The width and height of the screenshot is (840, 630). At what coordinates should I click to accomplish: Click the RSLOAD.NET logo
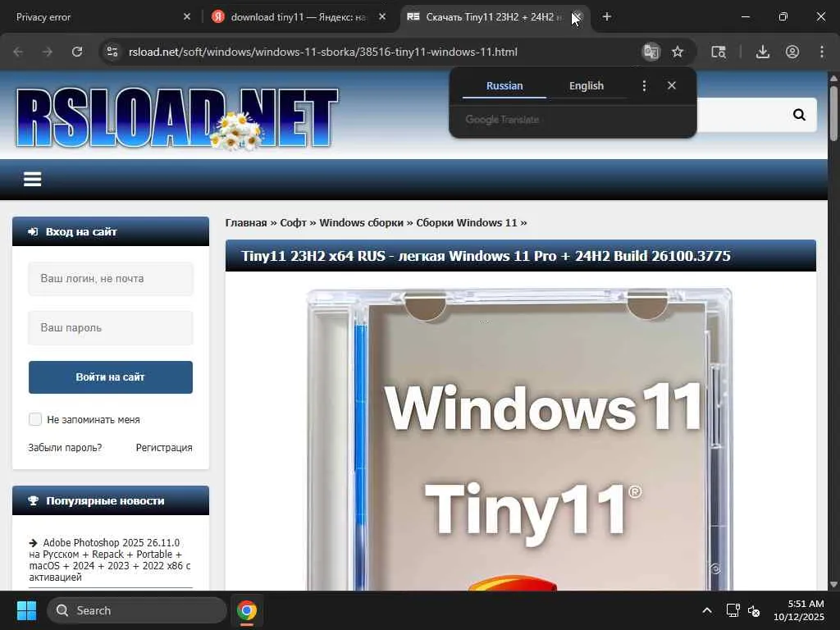(177, 118)
